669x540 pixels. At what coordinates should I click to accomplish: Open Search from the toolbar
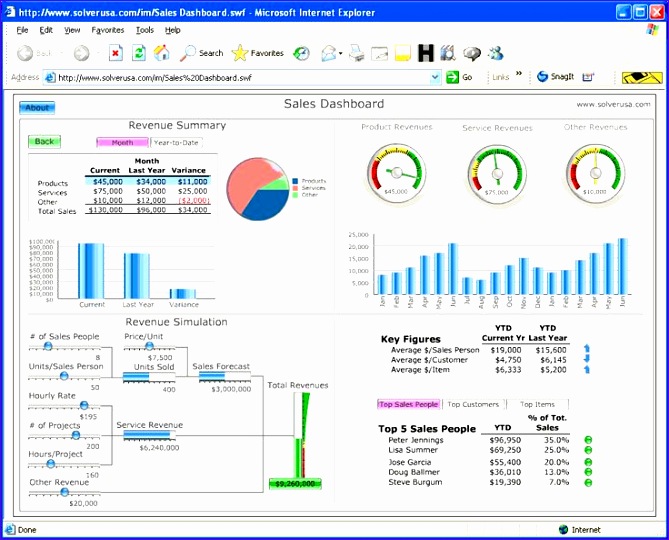pos(201,53)
